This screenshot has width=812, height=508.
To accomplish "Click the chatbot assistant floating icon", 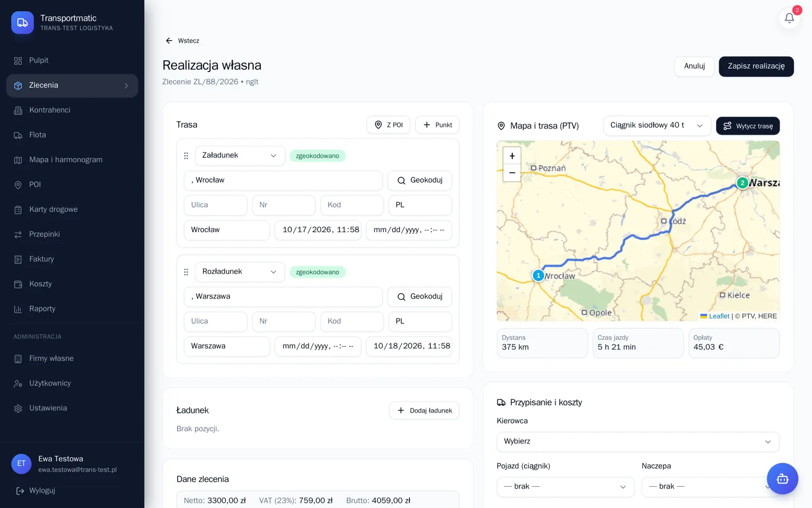I will 782,479.
